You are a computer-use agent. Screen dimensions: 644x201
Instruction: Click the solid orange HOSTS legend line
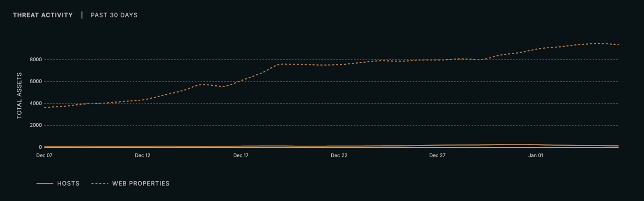pyautogui.click(x=45, y=183)
